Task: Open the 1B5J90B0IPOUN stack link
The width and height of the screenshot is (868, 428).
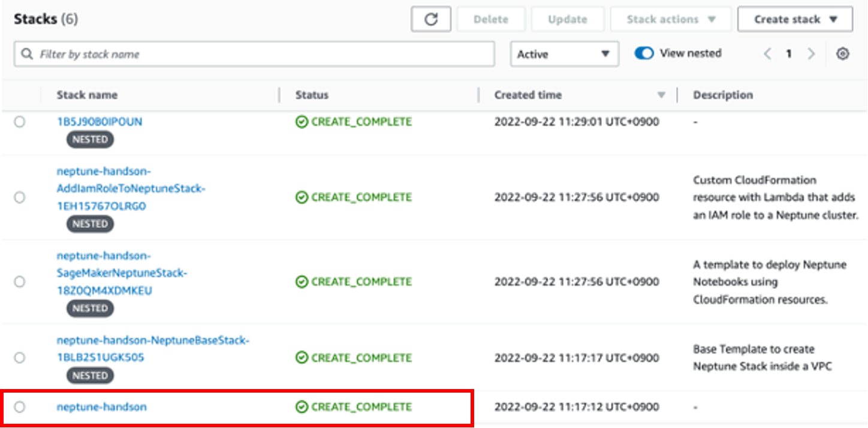Action: (100, 122)
